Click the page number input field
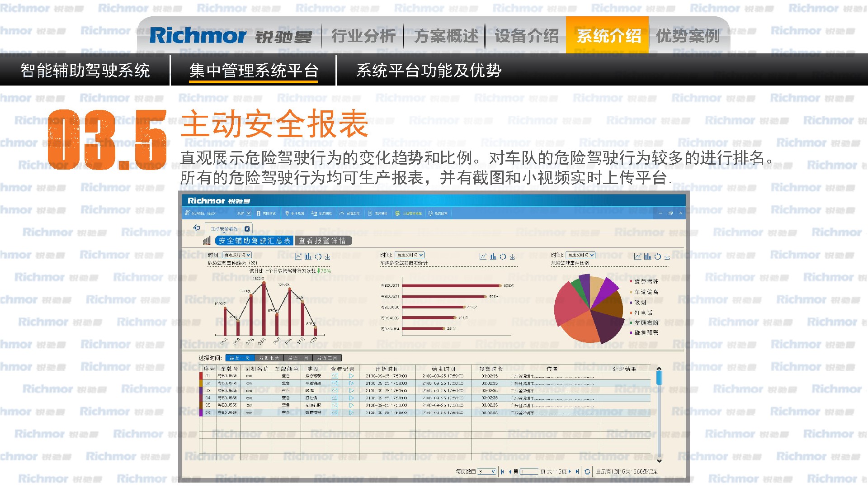Image resolution: width=868 pixels, height=488 pixels. coord(529,471)
